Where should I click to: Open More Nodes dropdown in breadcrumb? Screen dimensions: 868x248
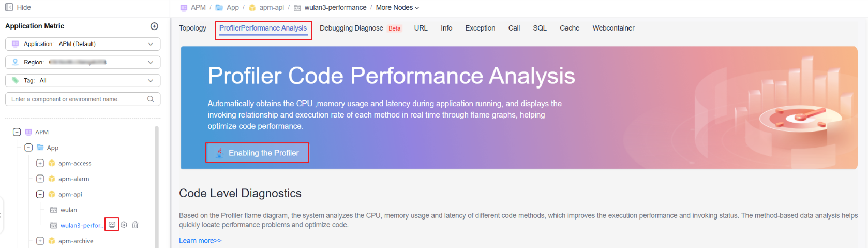click(x=397, y=8)
